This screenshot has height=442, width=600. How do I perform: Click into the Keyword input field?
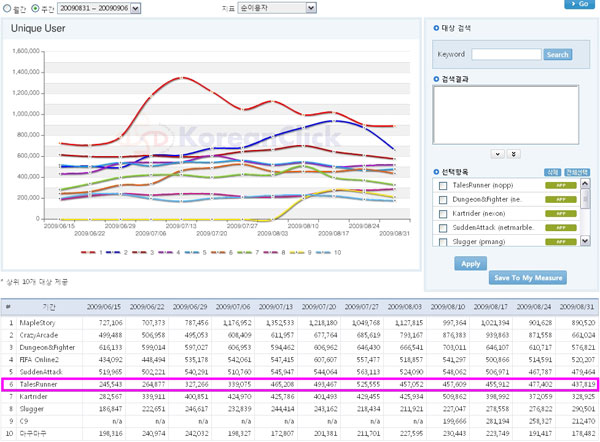[505, 54]
